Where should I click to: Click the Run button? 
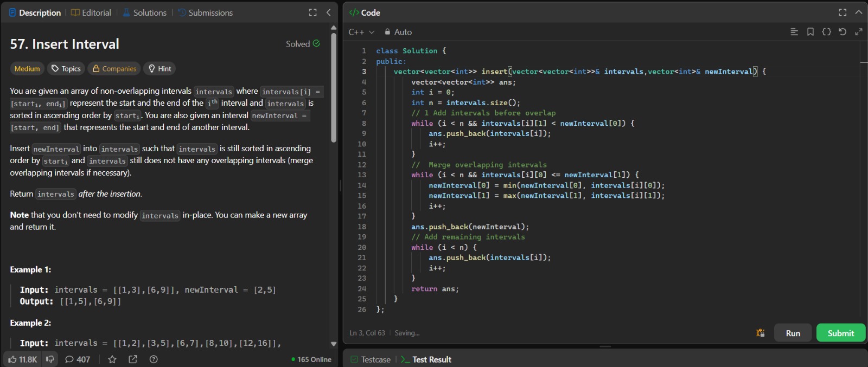[x=793, y=333]
